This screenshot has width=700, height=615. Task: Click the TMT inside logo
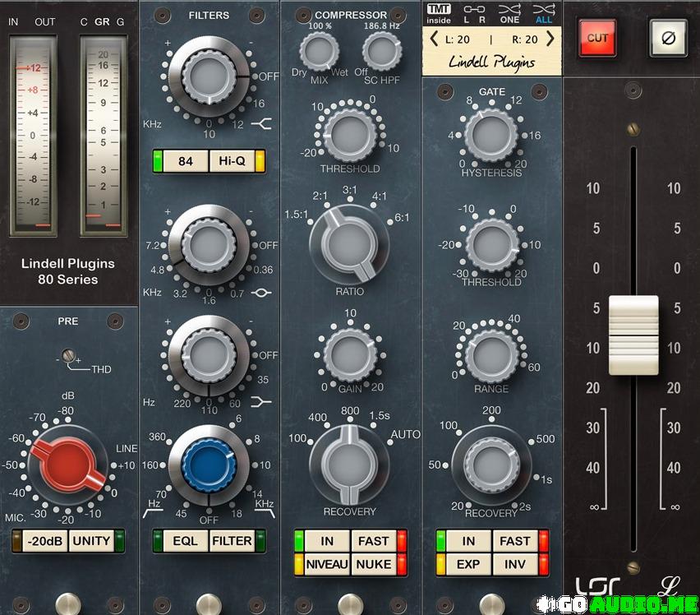(x=439, y=14)
